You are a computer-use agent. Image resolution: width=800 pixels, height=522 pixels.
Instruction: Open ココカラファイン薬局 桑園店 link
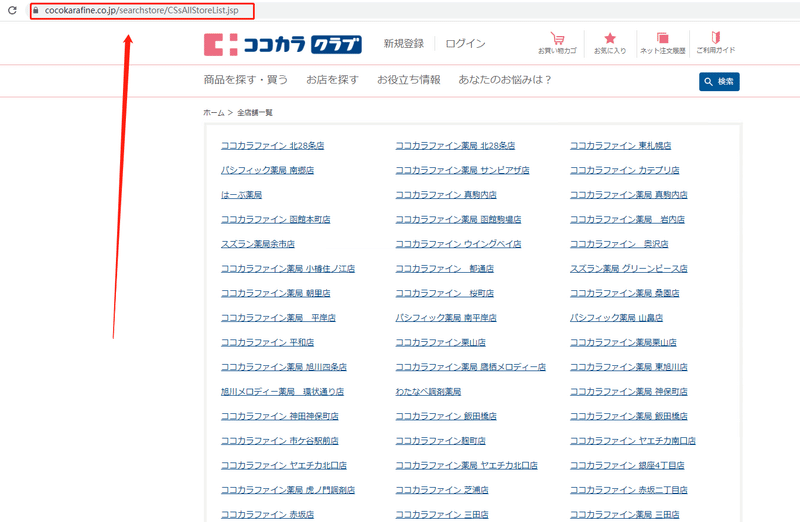click(624, 293)
